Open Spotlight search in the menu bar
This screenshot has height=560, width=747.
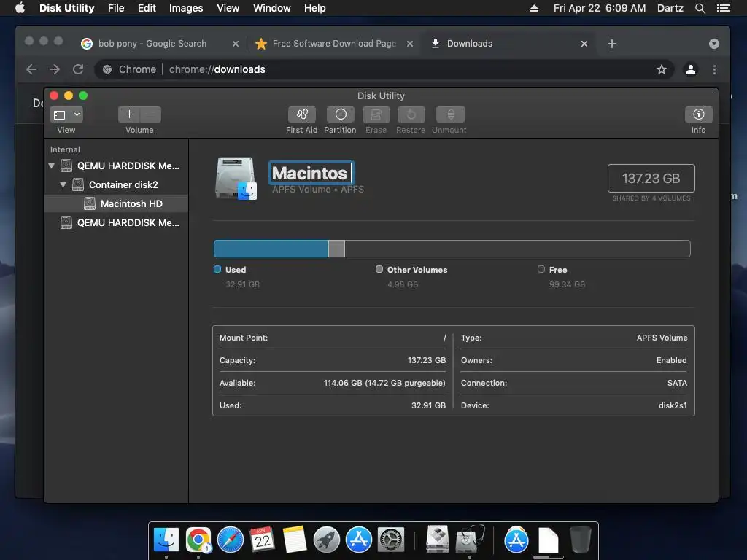click(x=700, y=8)
